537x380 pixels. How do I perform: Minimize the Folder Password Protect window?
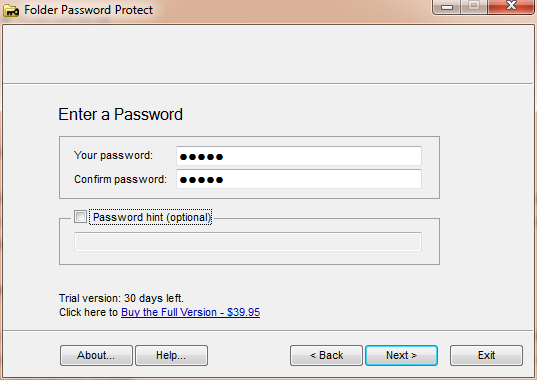(447, 7)
